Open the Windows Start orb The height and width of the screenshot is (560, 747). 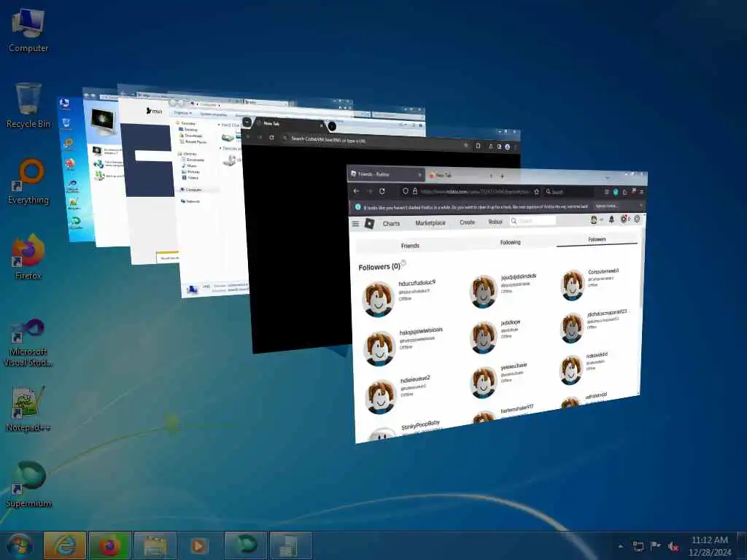pos(20,545)
